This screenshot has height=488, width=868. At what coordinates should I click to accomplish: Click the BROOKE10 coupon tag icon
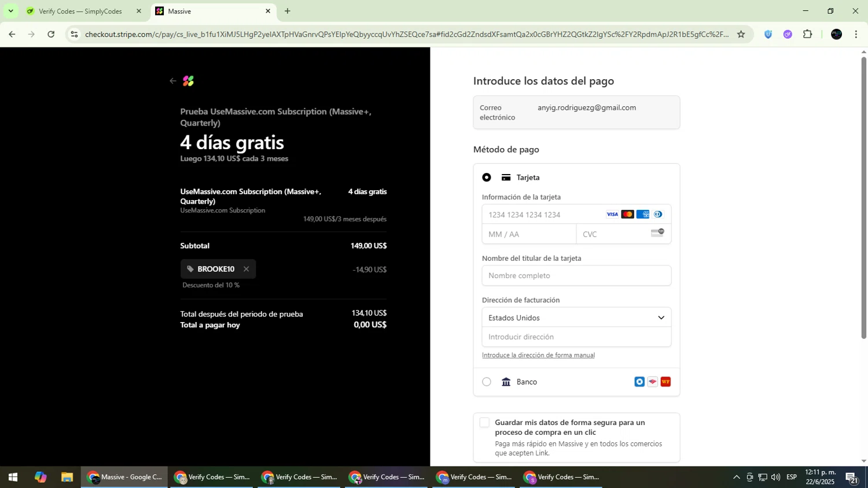pyautogui.click(x=190, y=269)
